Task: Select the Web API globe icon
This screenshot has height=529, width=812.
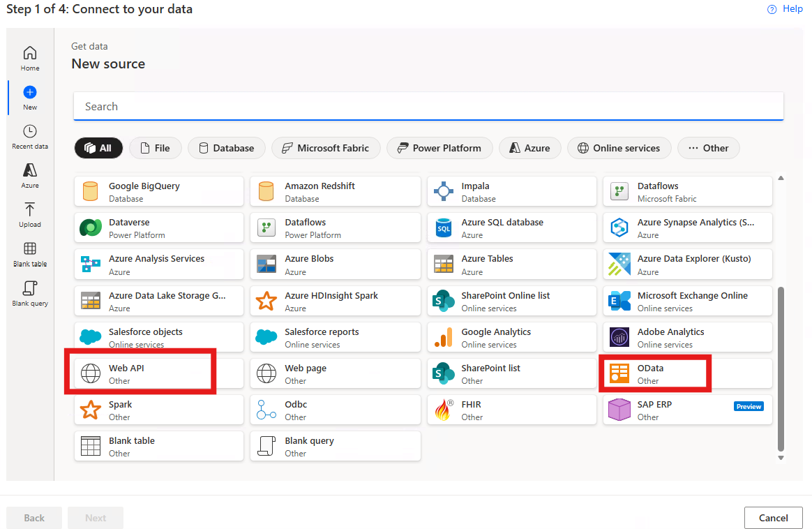Action: pos(91,373)
